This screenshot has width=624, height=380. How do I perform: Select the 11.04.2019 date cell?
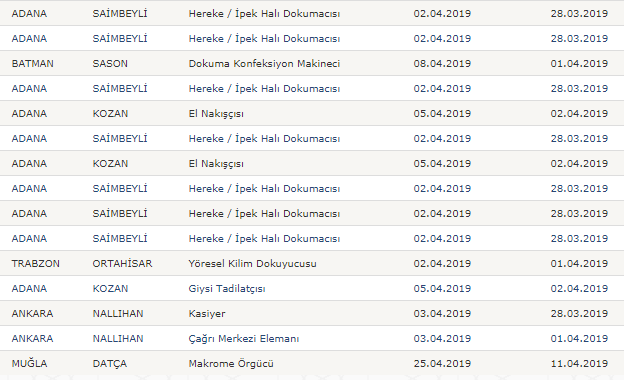click(579, 364)
